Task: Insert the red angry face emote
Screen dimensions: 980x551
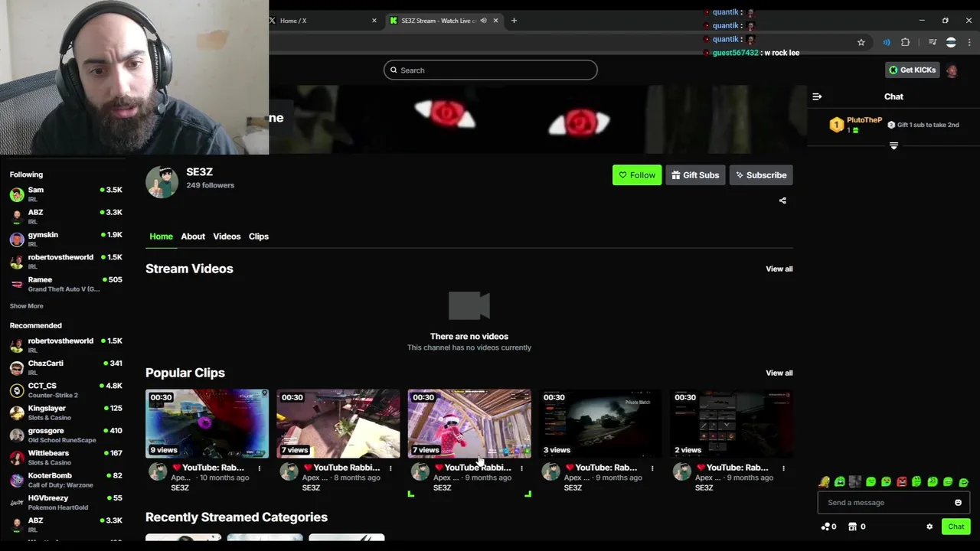Action: [902, 482]
